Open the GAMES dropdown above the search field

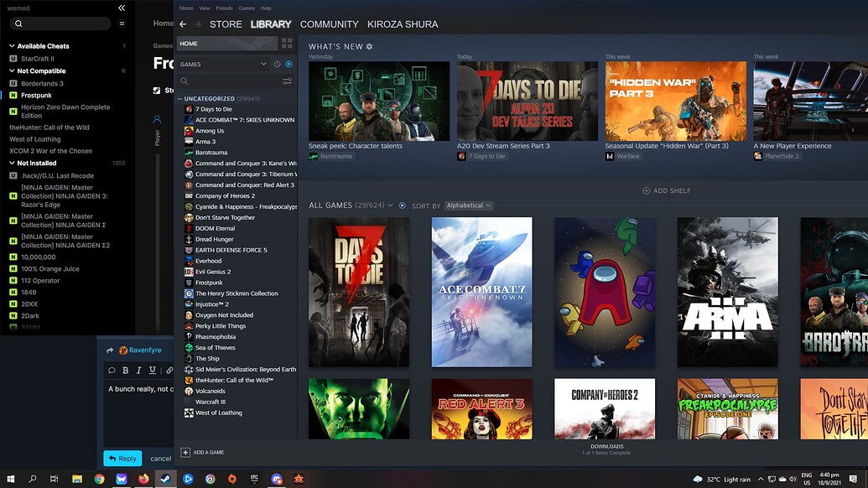[x=263, y=64]
